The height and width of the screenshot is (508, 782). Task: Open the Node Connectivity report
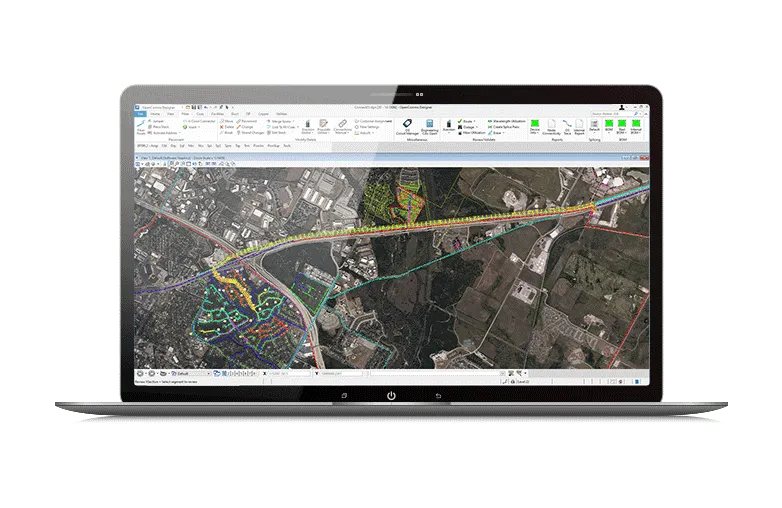(549, 127)
